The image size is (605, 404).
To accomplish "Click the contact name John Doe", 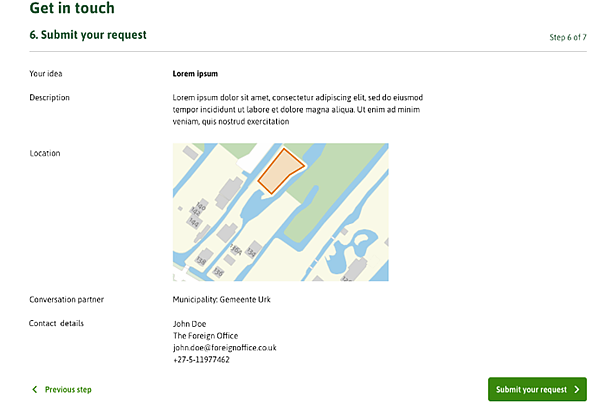I will click(x=190, y=324).
